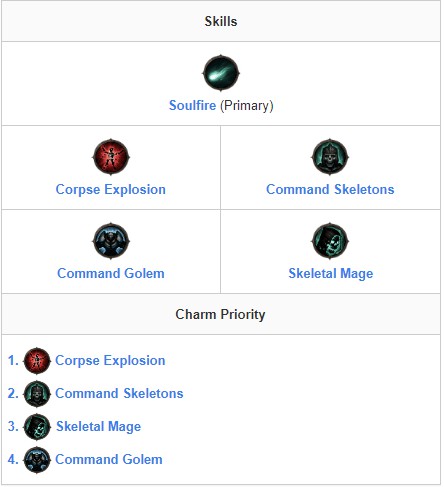Viewport: 444px width, 487px height.
Task: Click the Skills table header
Action: pos(221,21)
